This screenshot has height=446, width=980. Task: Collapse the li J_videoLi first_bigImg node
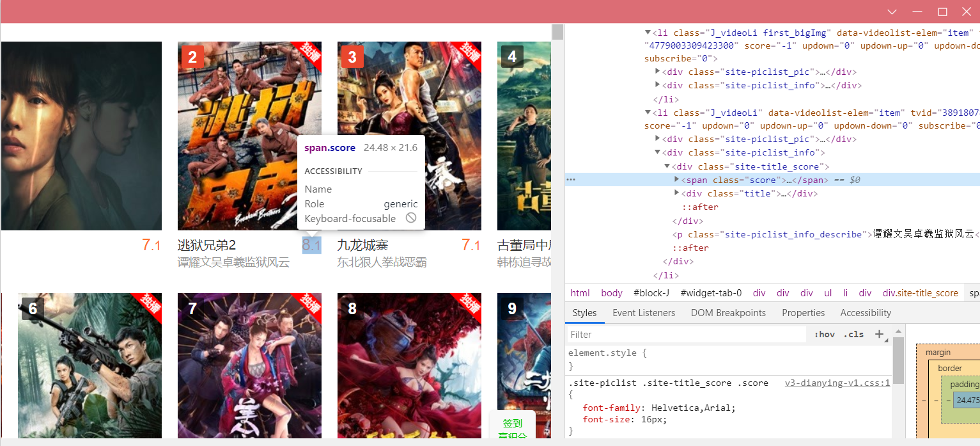648,32
